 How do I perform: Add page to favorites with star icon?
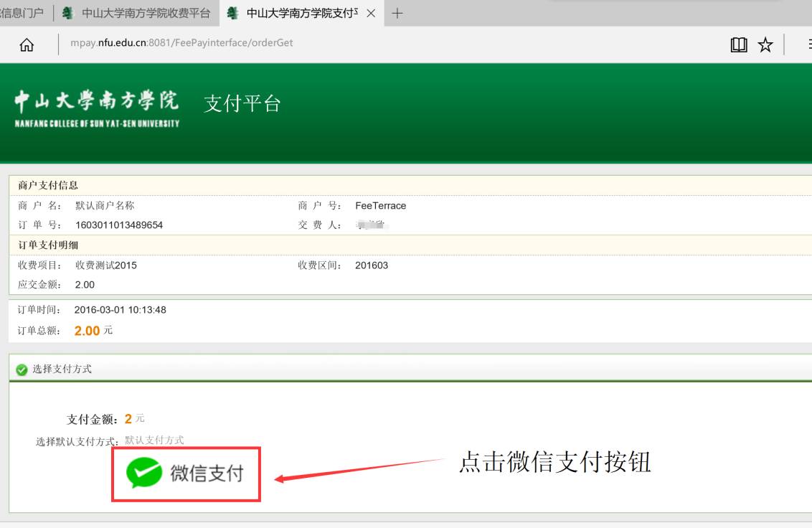[x=765, y=45]
